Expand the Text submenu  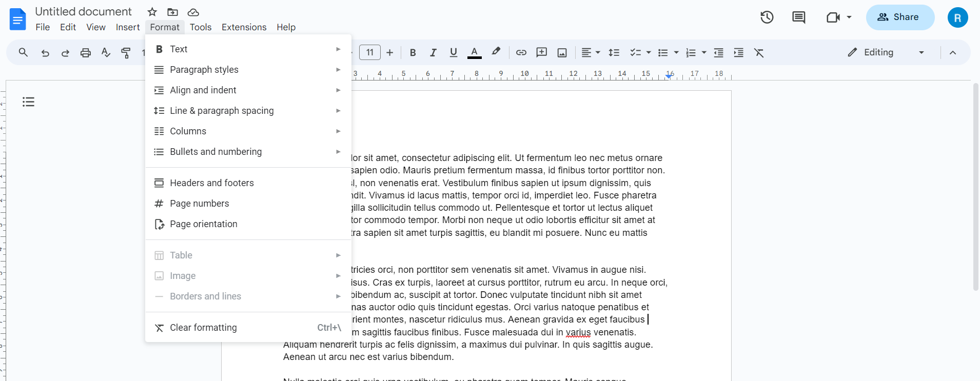click(x=248, y=49)
